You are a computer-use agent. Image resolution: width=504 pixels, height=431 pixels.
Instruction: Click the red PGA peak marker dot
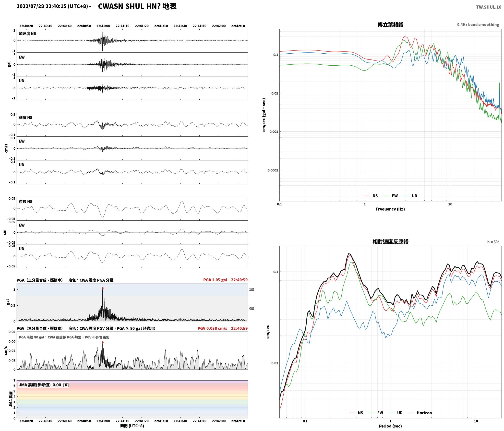[x=103, y=288]
